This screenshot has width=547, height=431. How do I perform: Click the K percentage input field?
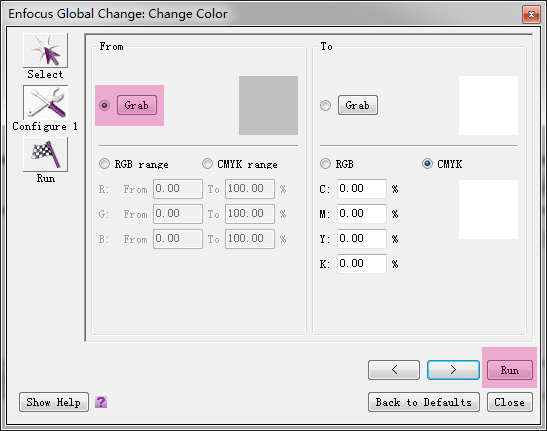point(362,264)
